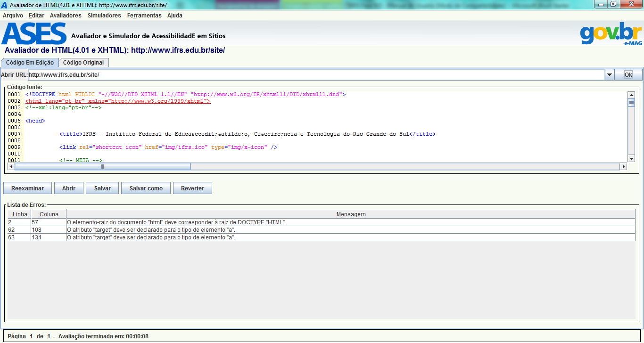Click the <!-- META --> comment line
This screenshot has height=343, width=644.
[x=81, y=160]
